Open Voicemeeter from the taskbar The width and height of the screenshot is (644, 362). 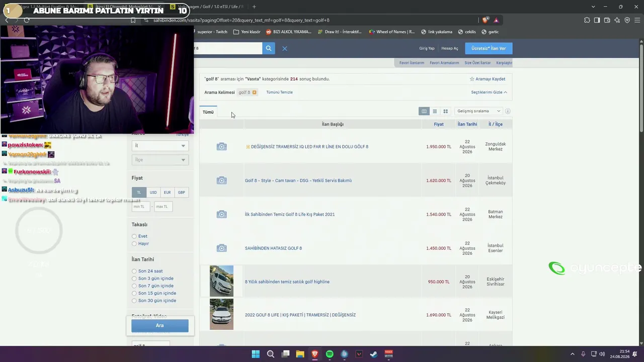click(388, 354)
